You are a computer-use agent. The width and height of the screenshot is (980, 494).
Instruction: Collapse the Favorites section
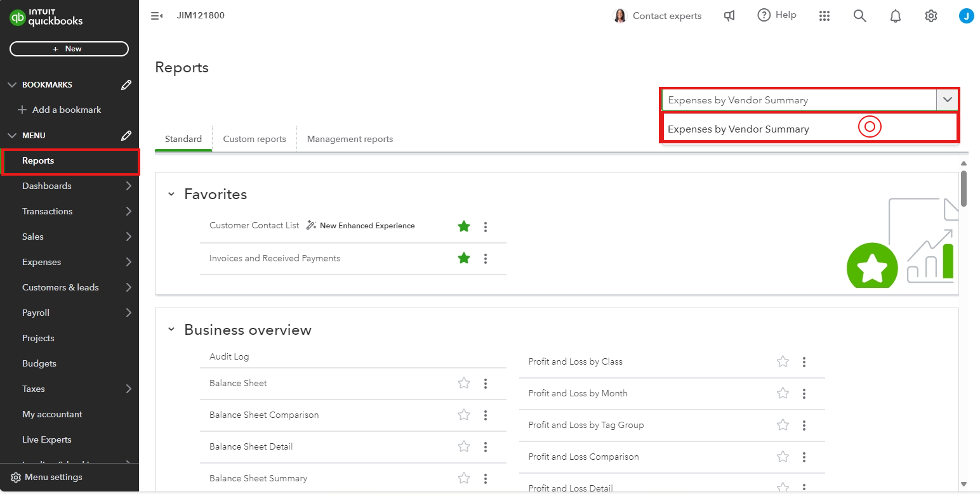(x=171, y=194)
